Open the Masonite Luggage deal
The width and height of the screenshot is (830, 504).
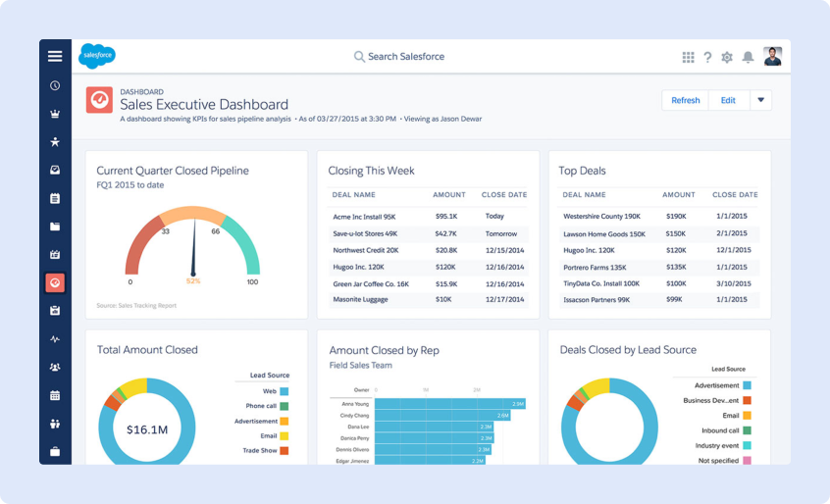360,299
